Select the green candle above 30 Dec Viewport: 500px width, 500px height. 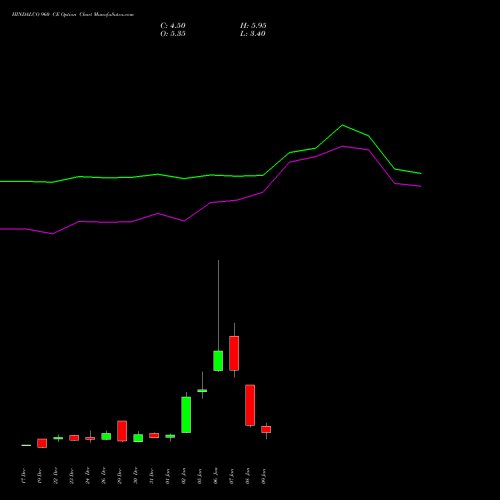(x=138, y=438)
